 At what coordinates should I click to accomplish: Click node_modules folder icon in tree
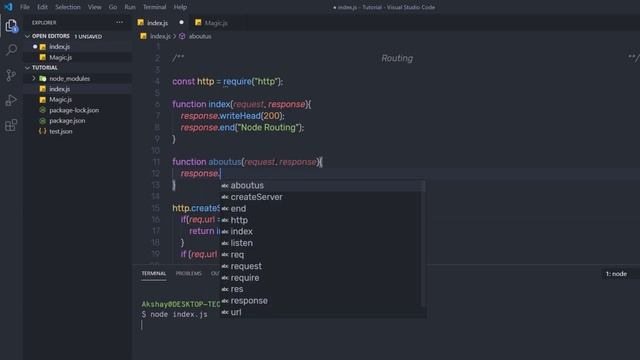[x=42, y=78]
